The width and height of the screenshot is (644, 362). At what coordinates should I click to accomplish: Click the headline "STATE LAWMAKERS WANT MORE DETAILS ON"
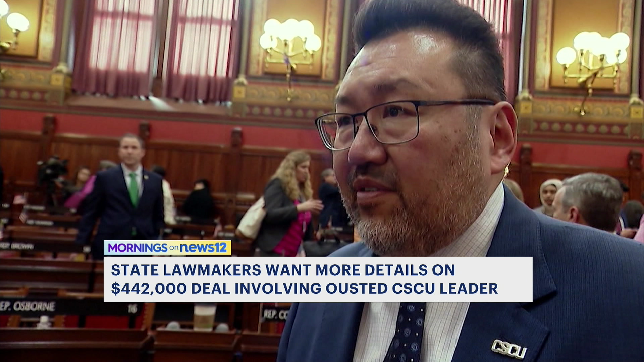pyautogui.click(x=283, y=270)
